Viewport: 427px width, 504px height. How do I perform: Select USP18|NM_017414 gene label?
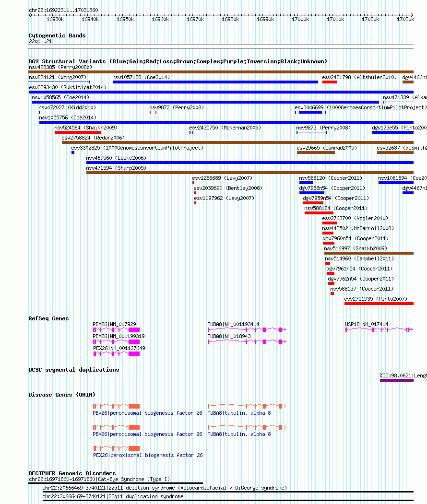(x=367, y=324)
